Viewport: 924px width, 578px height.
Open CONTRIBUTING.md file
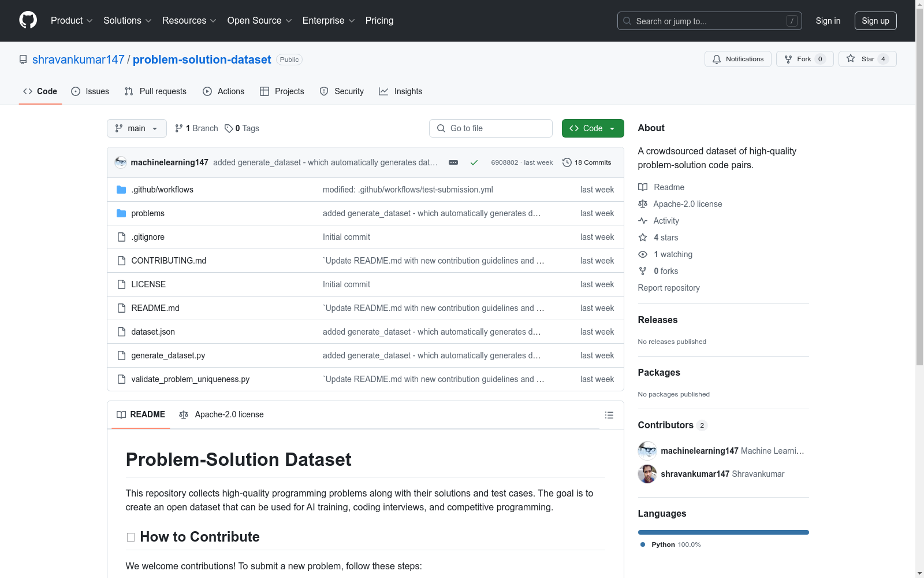click(169, 261)
